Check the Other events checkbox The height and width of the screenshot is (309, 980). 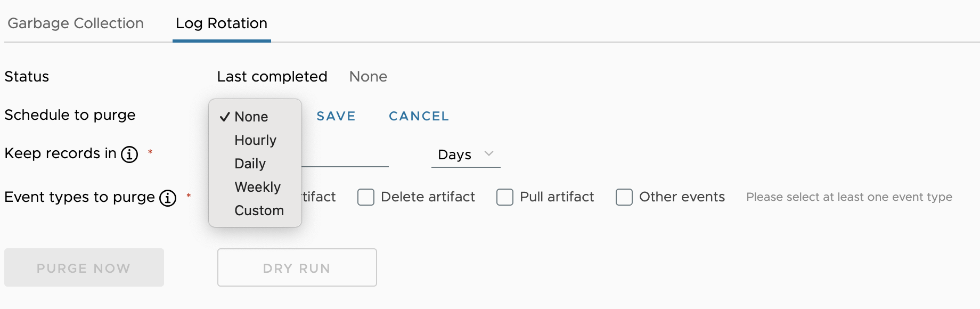pyautogui.click(x=624, y=198)
